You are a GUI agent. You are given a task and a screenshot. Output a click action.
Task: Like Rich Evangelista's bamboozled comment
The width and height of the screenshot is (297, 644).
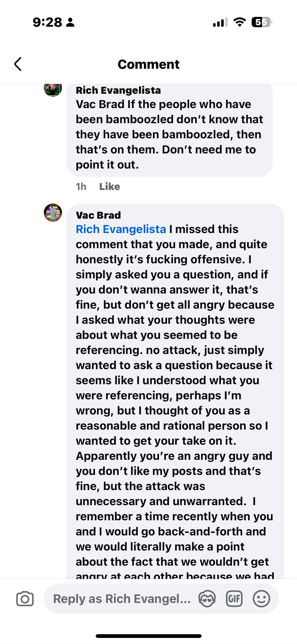[x=110, y=187]
